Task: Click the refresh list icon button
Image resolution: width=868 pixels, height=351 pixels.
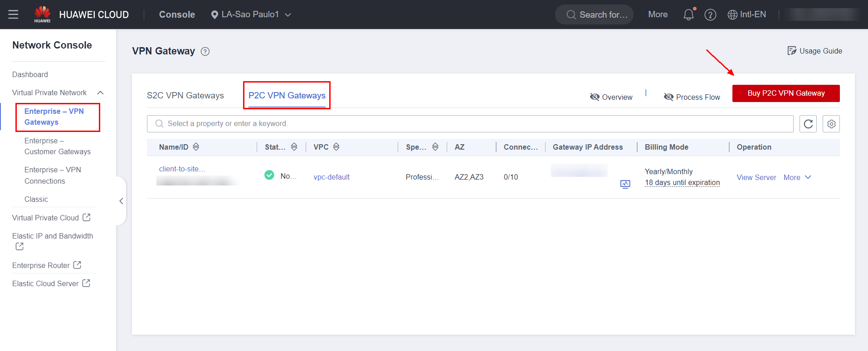Action: (x=808, y=124)
